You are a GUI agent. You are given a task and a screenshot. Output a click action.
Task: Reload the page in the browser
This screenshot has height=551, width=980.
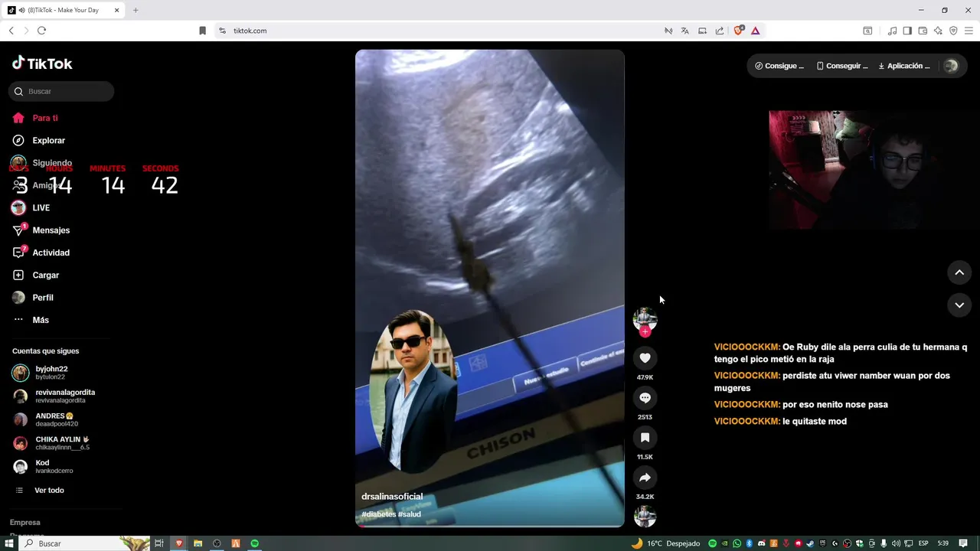[x=41, y=31]
